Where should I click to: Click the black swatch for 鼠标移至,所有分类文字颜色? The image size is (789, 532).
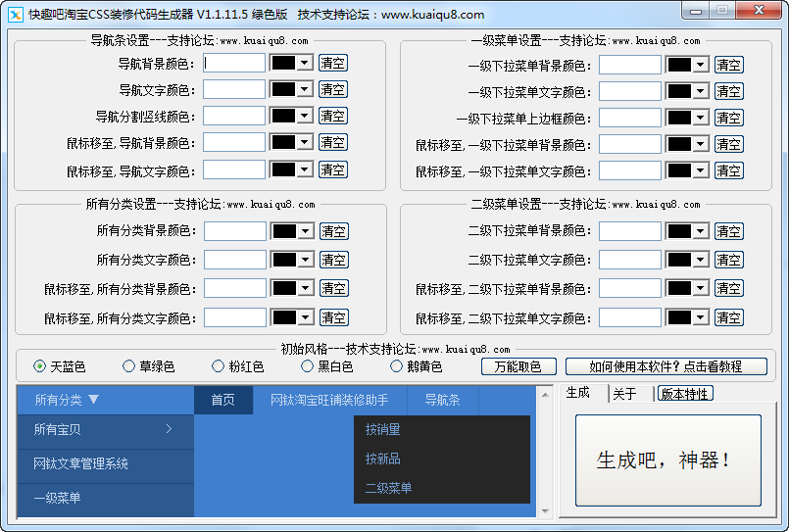[284, 317]
